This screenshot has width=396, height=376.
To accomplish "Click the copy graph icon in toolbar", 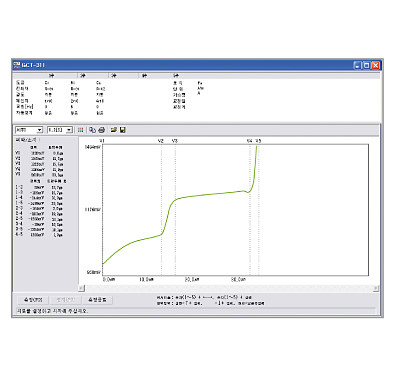I will coord(93,130).
